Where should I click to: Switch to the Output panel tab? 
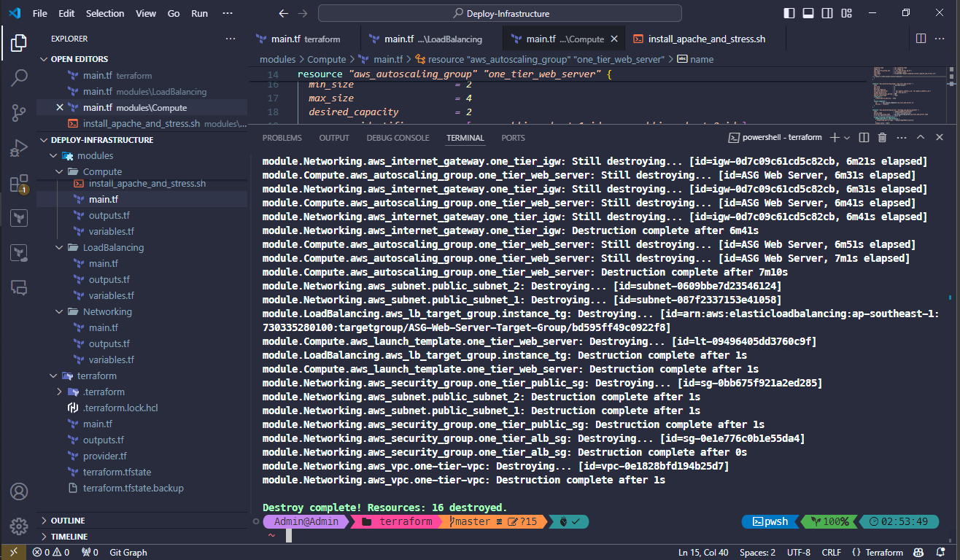pyautogui.click(x=334, y=138)
